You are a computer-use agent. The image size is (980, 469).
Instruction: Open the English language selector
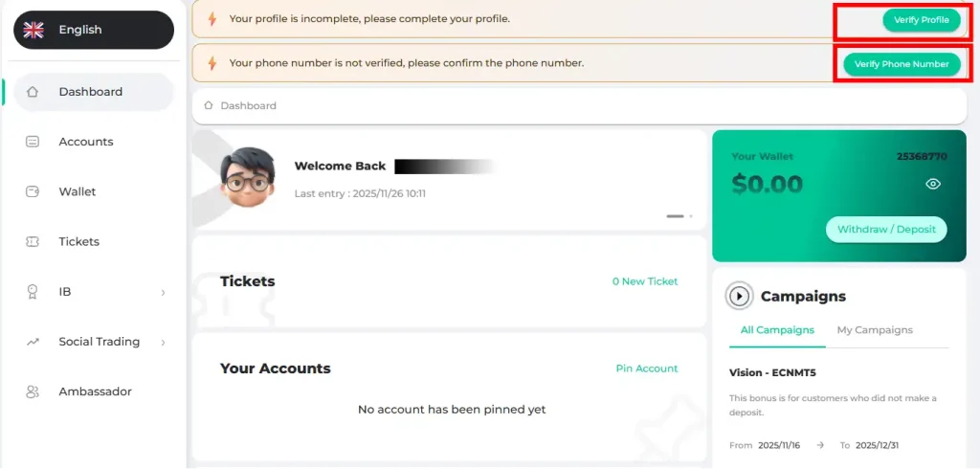(93, 30)
